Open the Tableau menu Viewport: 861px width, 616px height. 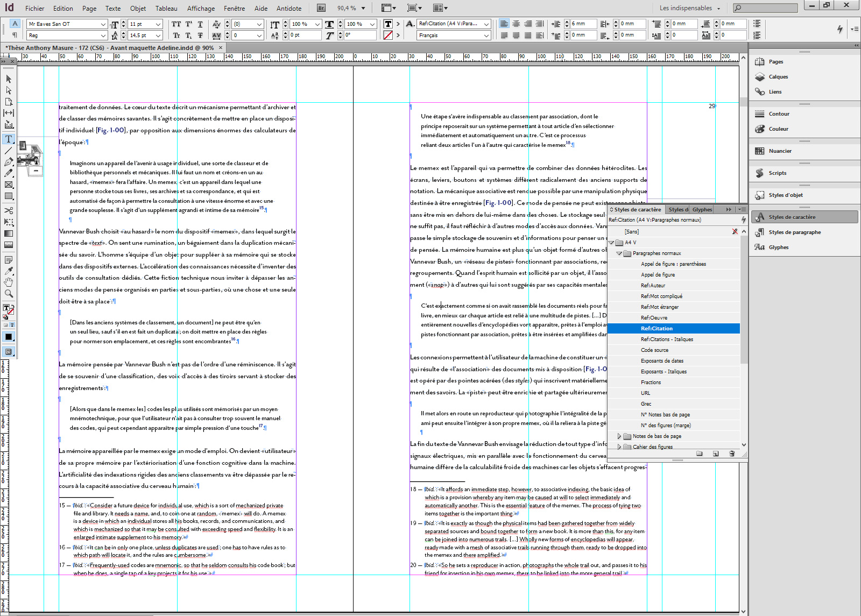[x=166, y=9]
